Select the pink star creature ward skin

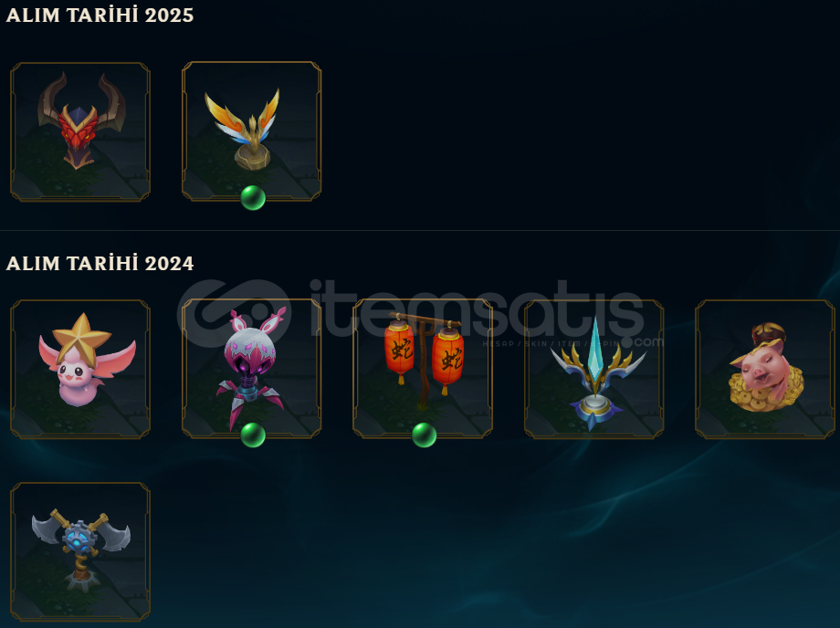tap(80, 369)
